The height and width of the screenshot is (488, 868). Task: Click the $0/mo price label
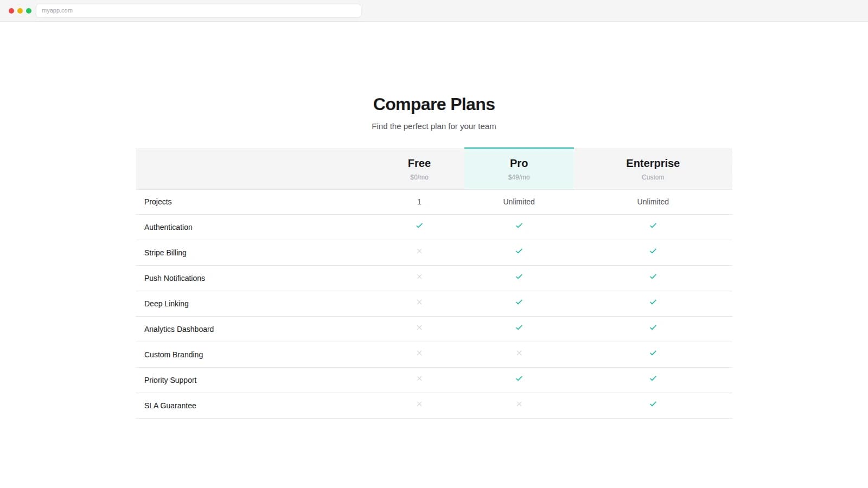coord(419,177)
